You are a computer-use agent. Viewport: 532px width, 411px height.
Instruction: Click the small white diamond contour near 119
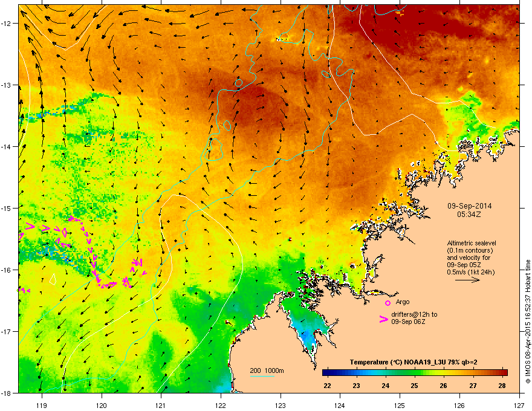pos(53,279)
